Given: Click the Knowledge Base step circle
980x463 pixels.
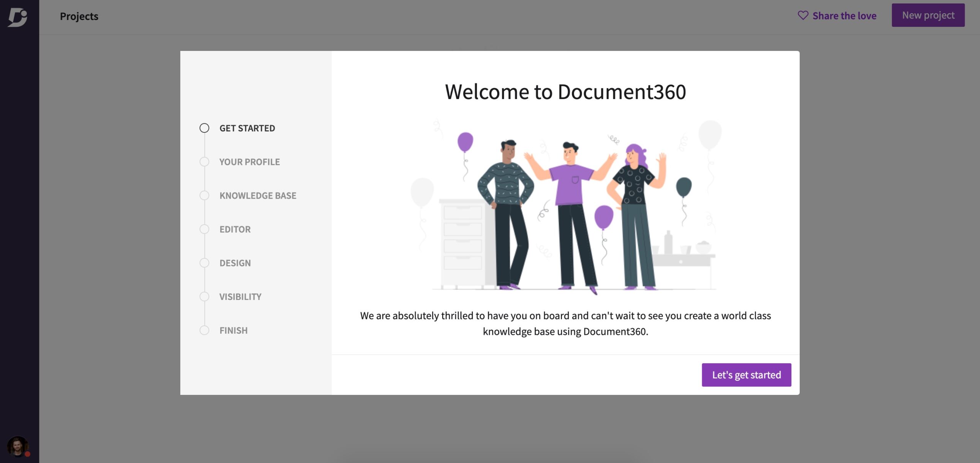Looking at the screenshot, I should tap(204, 196).
